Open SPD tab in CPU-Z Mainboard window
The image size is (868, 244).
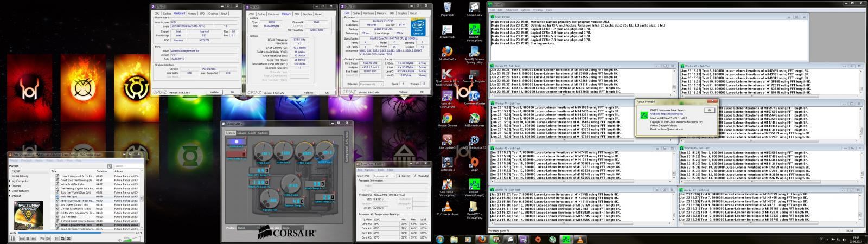click(202, 13)
